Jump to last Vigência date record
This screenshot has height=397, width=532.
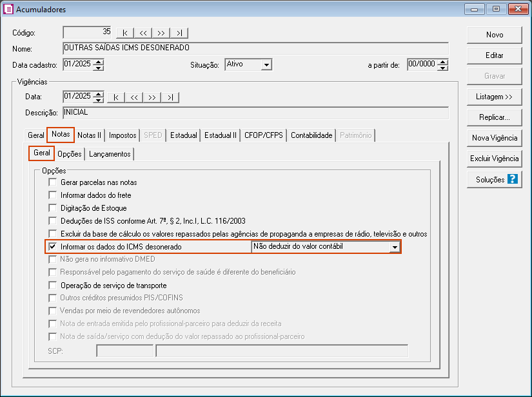(170, 97)
